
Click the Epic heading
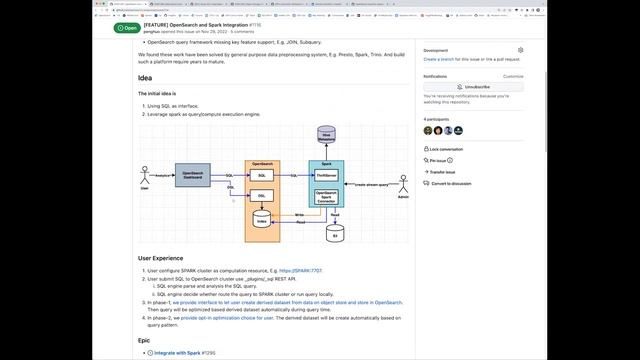coord(144,340)
